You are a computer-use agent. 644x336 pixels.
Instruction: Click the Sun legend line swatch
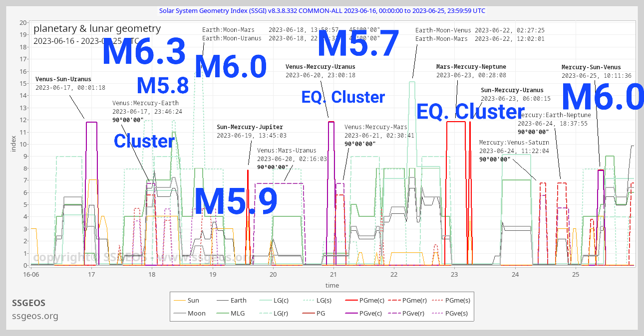tap(179, 300)
